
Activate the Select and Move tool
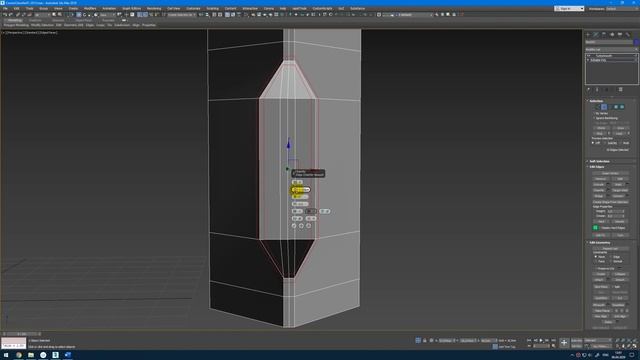click(x=79, y=15)
